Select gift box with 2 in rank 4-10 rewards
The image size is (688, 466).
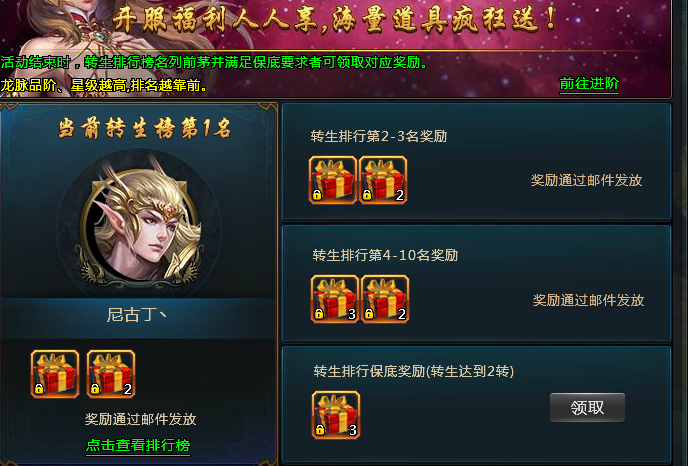point(385,299)
